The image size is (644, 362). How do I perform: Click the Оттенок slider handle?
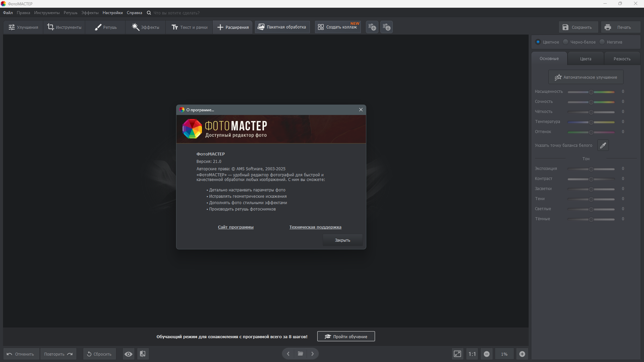click(x=591, y=132)
